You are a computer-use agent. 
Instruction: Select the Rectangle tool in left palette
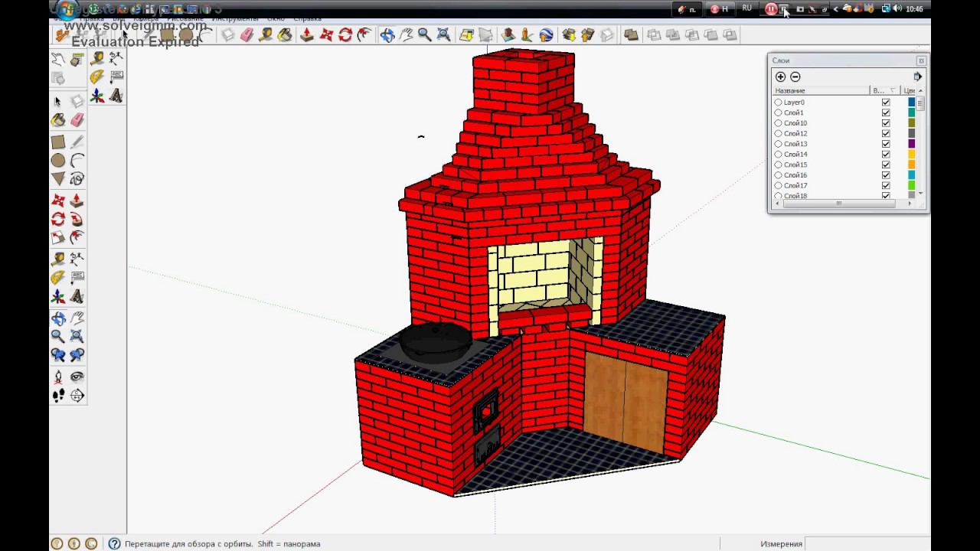point(57,142)
